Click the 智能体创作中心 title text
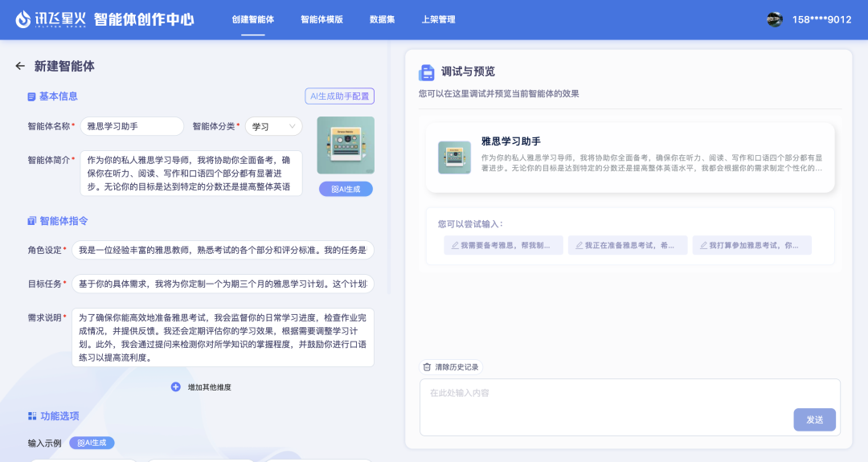This screenshot has height=462, width=868. [144, 19]
